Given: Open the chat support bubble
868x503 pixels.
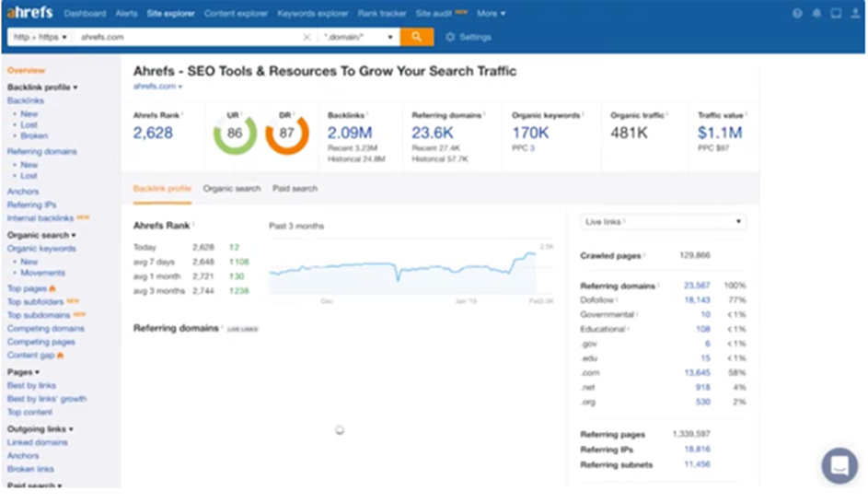Looking at the screenshot, I should [839, 465].
